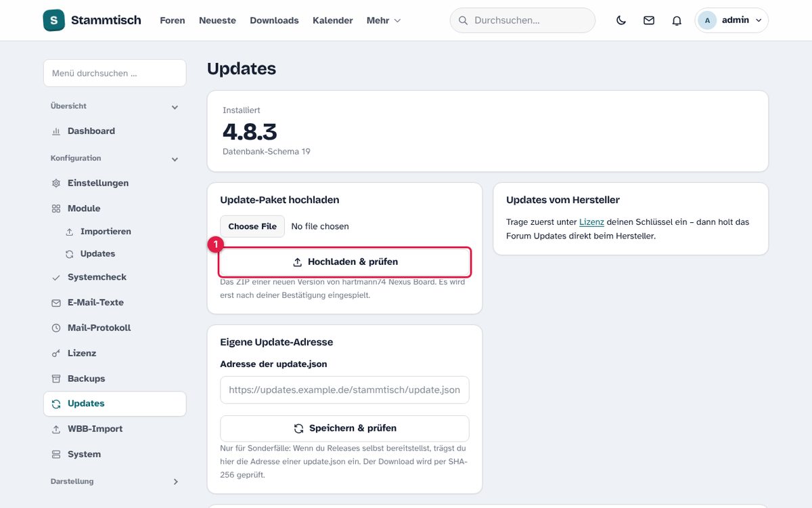
Task: Click Speichern & prüfen button
Action: tap(344, 429)
